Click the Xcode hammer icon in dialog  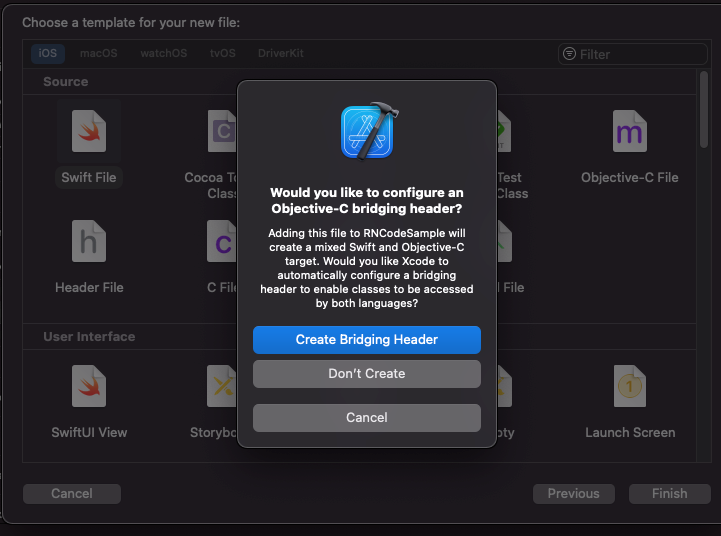tap(368, 131)
